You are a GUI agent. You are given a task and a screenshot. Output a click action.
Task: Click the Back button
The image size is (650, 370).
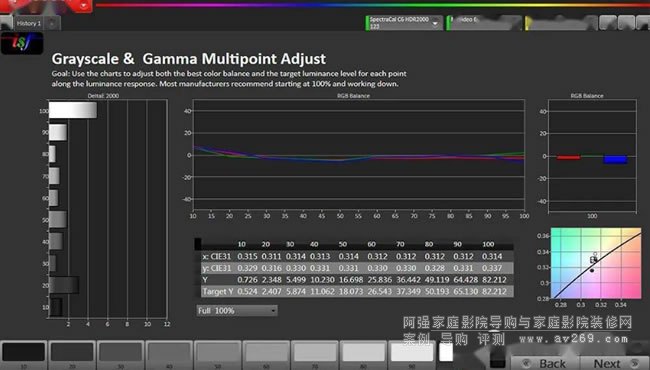pos(545,363)
